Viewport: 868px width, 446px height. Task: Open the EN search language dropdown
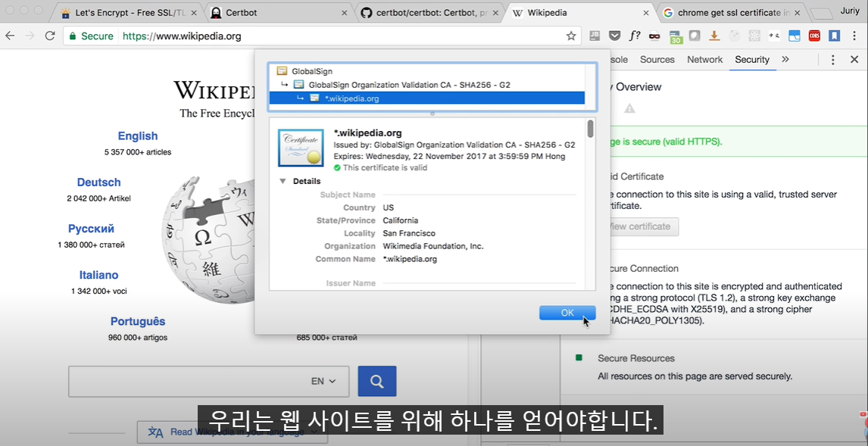pos(323,382)
